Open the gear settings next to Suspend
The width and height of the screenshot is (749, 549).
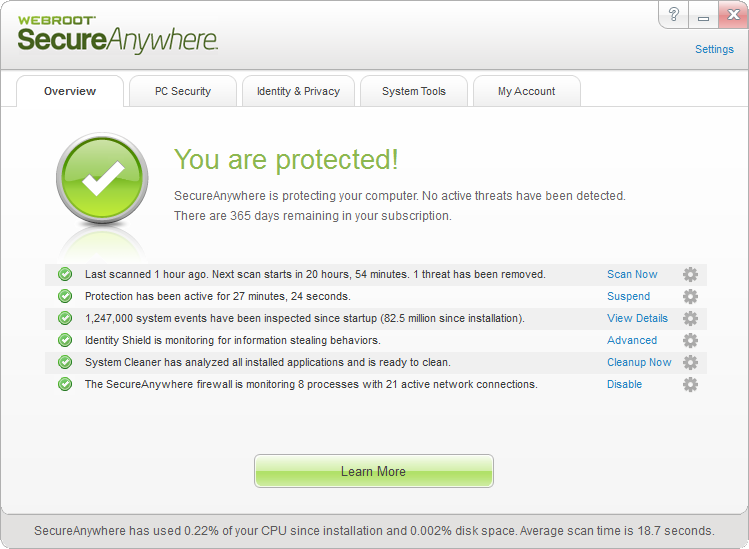point(690,296)
